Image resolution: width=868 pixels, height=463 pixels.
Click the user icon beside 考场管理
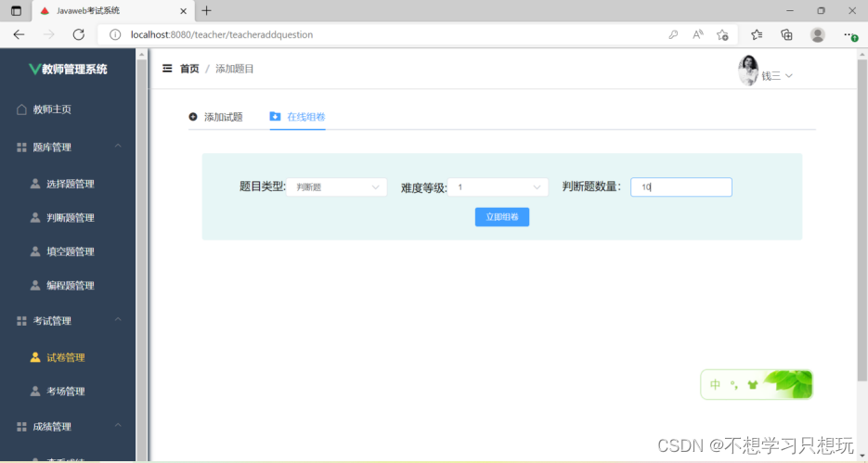coord(35,391)
